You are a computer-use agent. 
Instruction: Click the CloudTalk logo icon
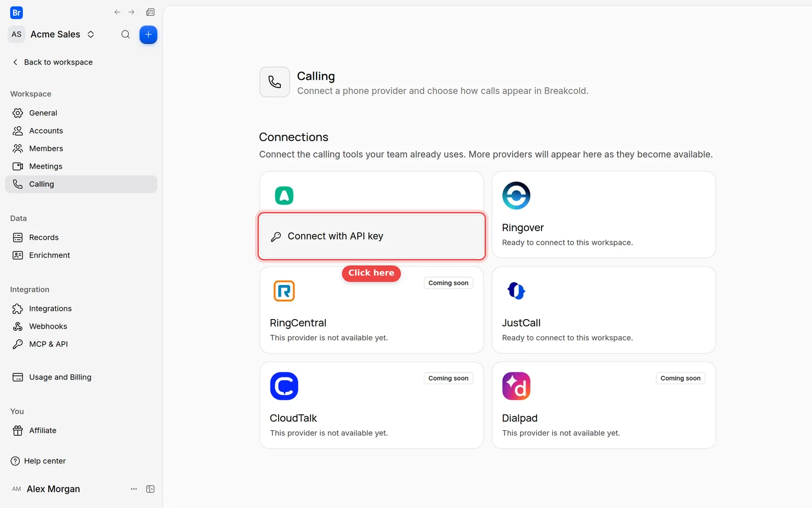284,386
